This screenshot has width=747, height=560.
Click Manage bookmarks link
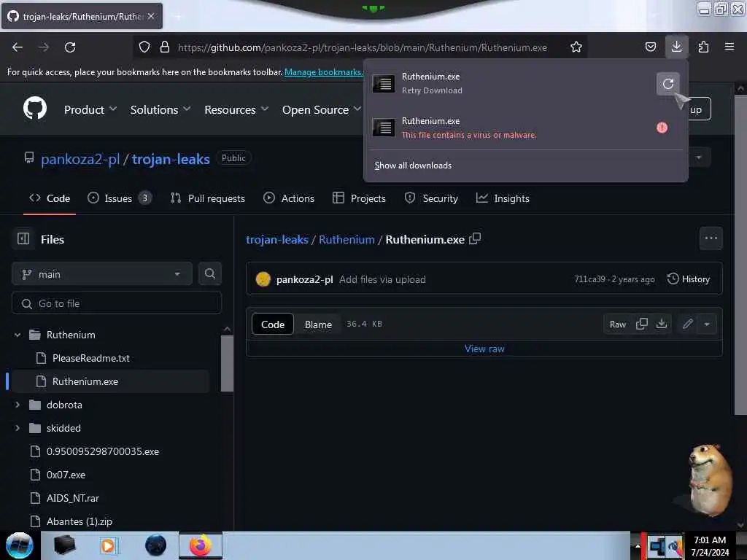pos(323,72)
